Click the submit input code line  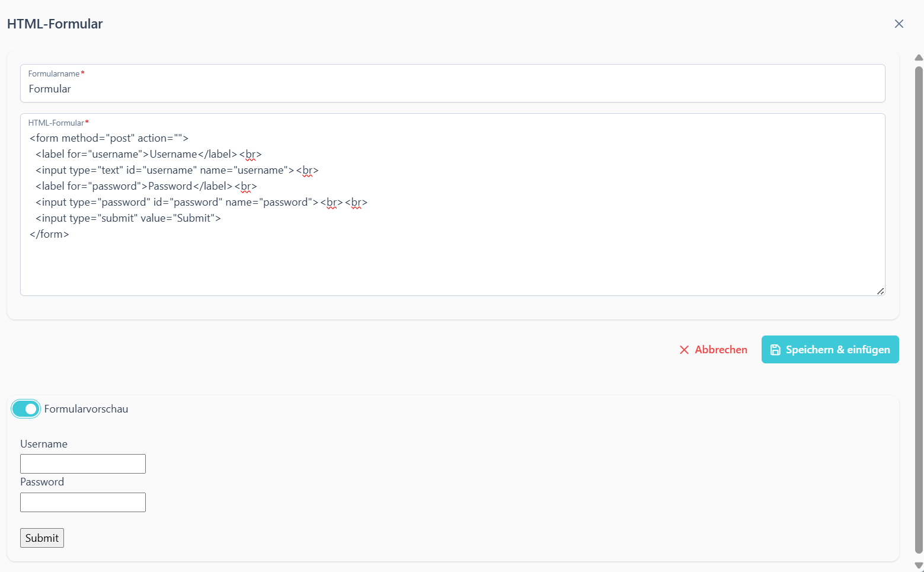[x=128, y=218]
